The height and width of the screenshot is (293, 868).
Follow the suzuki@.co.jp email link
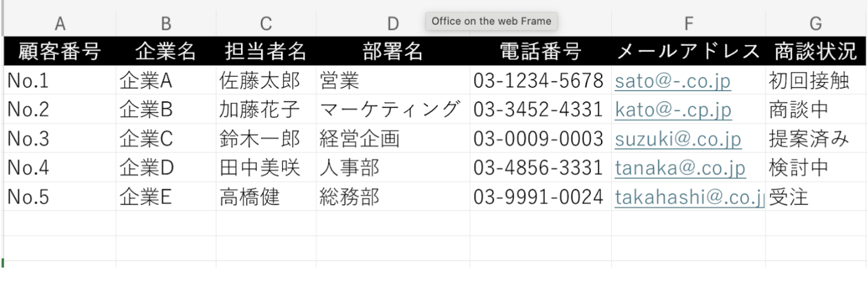click(x=678, y=139)
